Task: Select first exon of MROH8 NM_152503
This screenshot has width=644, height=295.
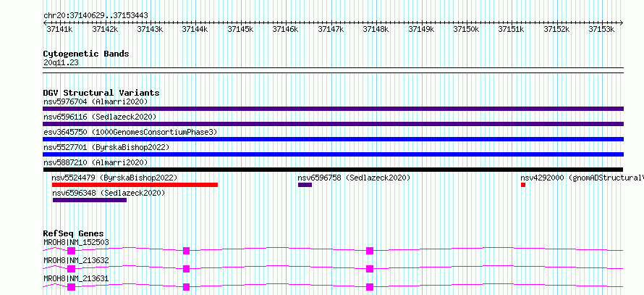Action: point(72,251)
